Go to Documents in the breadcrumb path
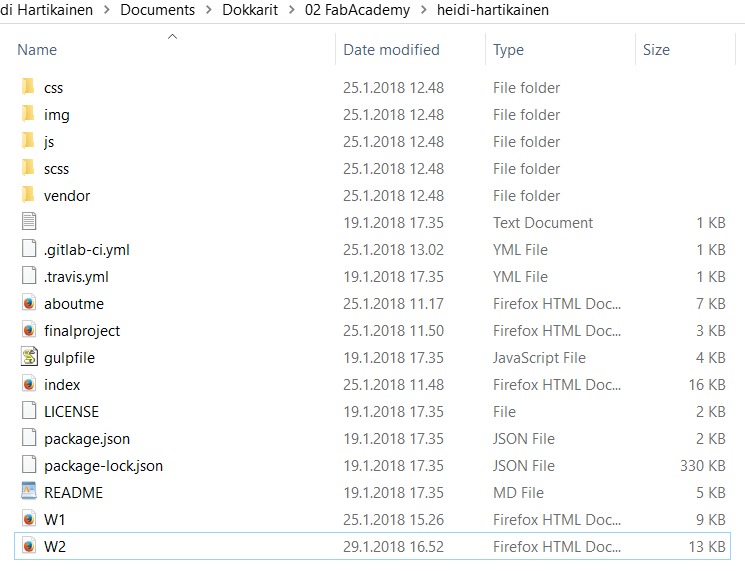 click(157, 10)
